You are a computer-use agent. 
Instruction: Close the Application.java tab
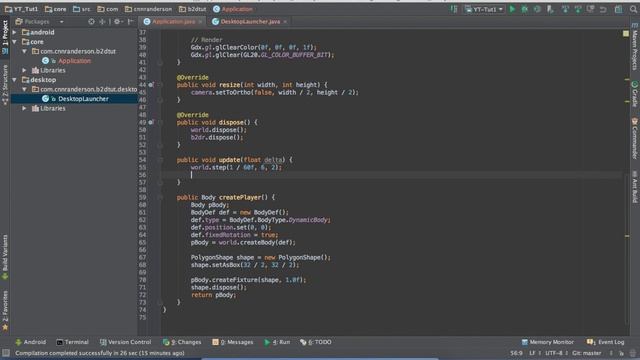pyautogui.click(x=200, y=22)
